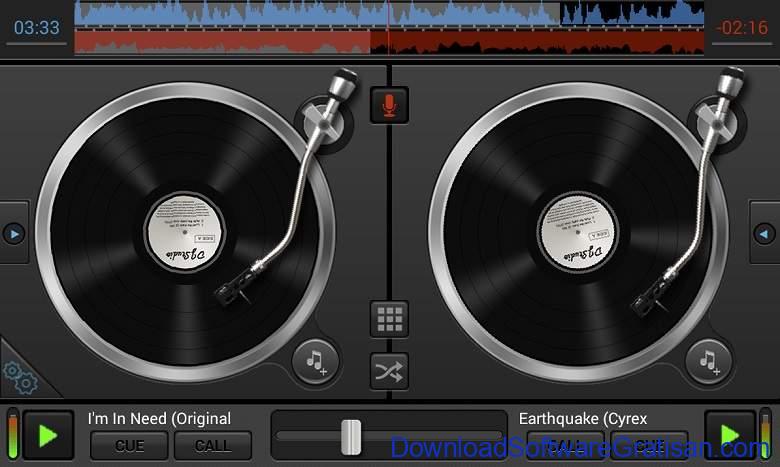The height and width of the screenshot is (467, 780).
Task: Click the 03:33 elapsed time display
Action: point(36,27)
